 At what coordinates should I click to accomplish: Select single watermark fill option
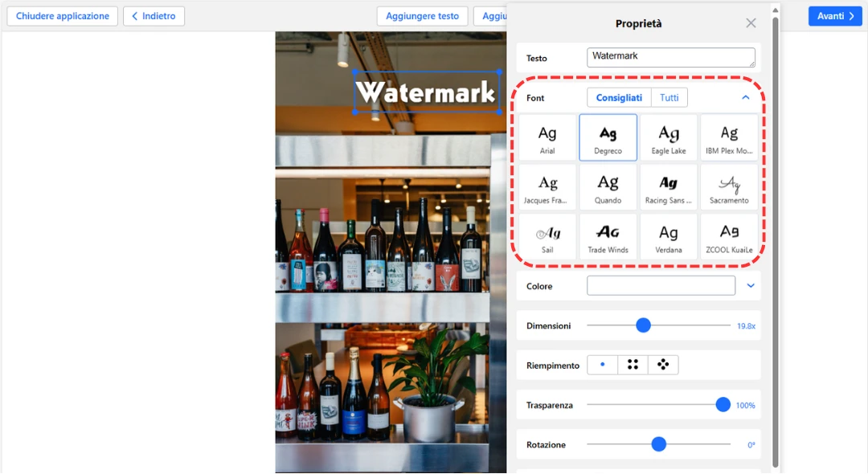603,365
